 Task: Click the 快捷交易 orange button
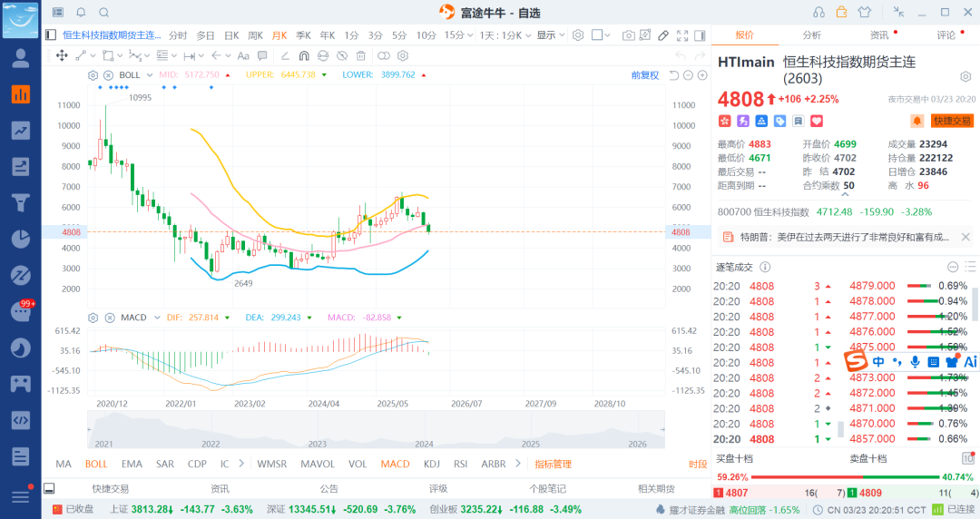tap(952, 121)
